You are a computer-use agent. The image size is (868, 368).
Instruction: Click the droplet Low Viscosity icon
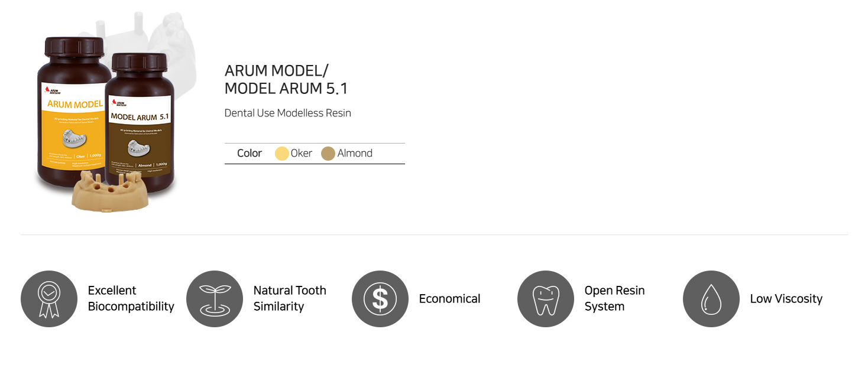(x=711, y=299)
